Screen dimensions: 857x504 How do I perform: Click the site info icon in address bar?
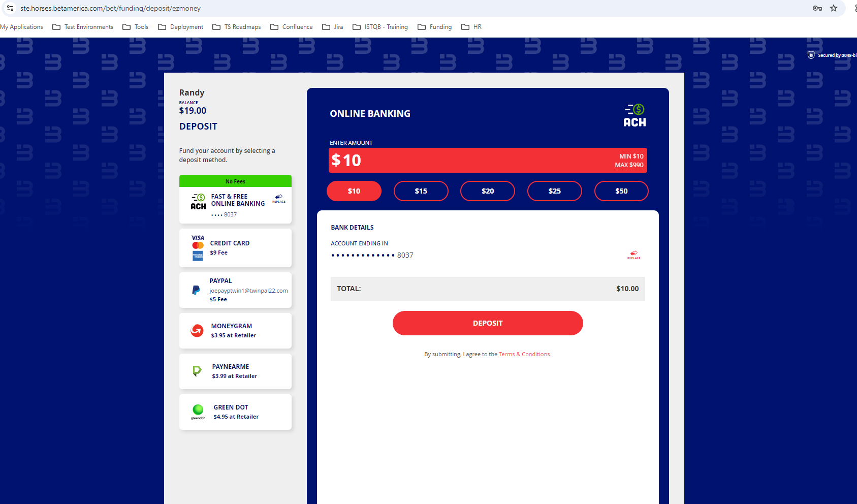click(x=10, y=8)
